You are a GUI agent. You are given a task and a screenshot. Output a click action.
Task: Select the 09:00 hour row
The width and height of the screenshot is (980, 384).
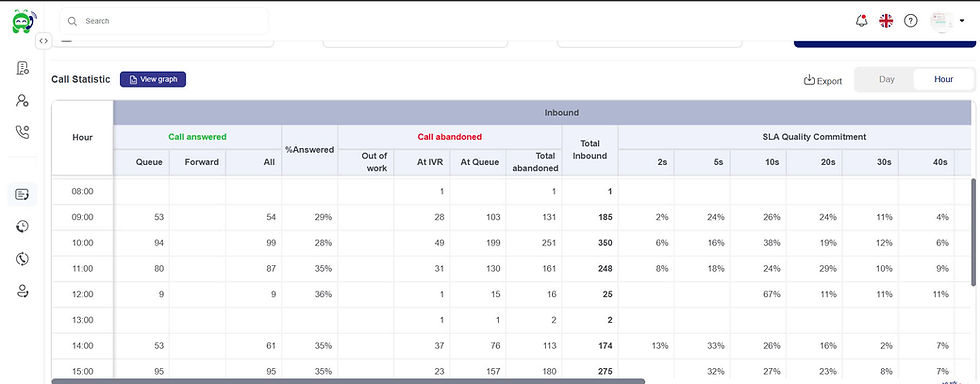(512, 218)
